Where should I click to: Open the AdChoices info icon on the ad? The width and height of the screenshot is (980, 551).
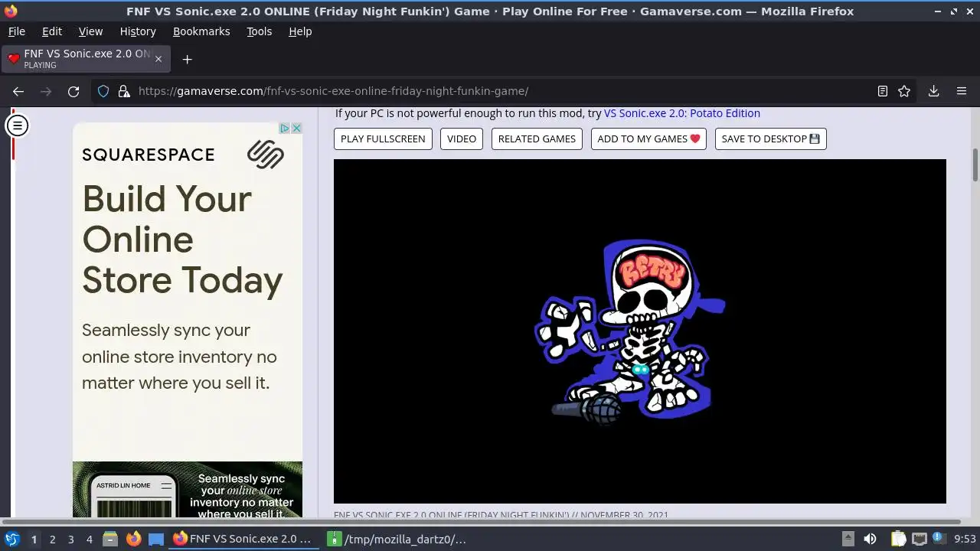(284, 128)
